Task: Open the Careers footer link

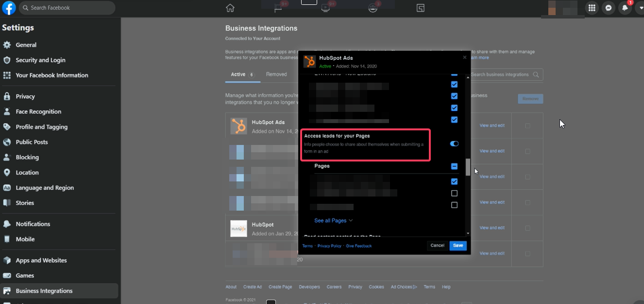Action: (334, 287)
